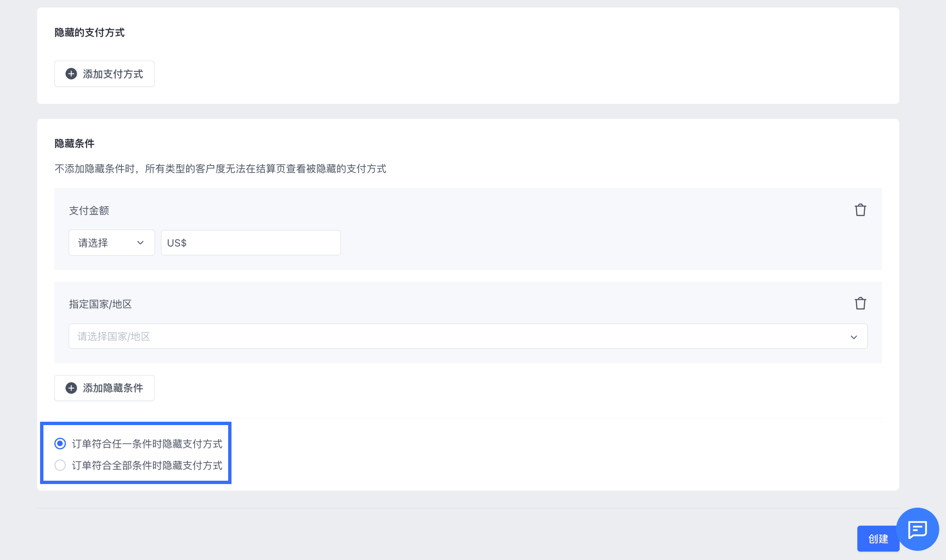
Task: Click the 添加支付方式 button
Action: tap(104, 74)
